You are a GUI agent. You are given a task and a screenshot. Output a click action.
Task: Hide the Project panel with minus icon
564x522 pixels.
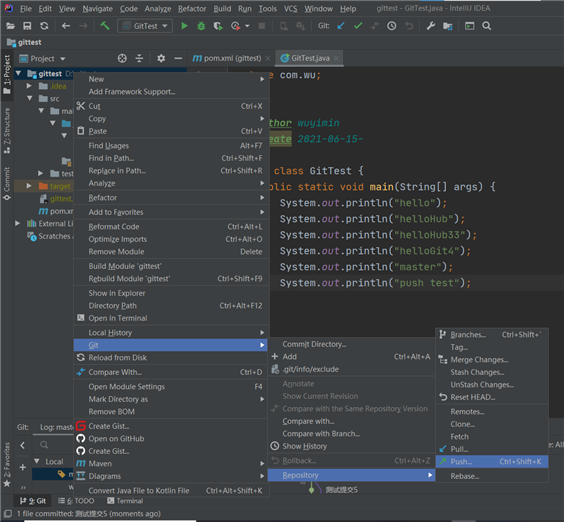tap(178, 58)
